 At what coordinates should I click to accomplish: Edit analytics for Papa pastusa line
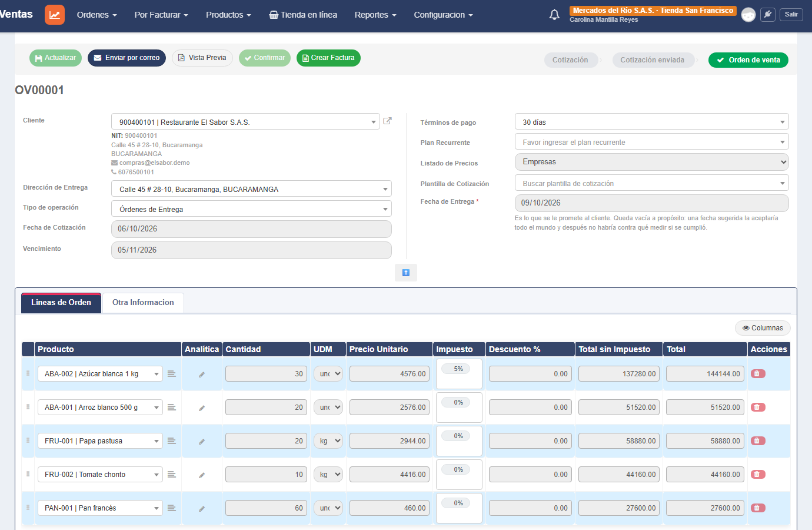[x=202, y=442]
